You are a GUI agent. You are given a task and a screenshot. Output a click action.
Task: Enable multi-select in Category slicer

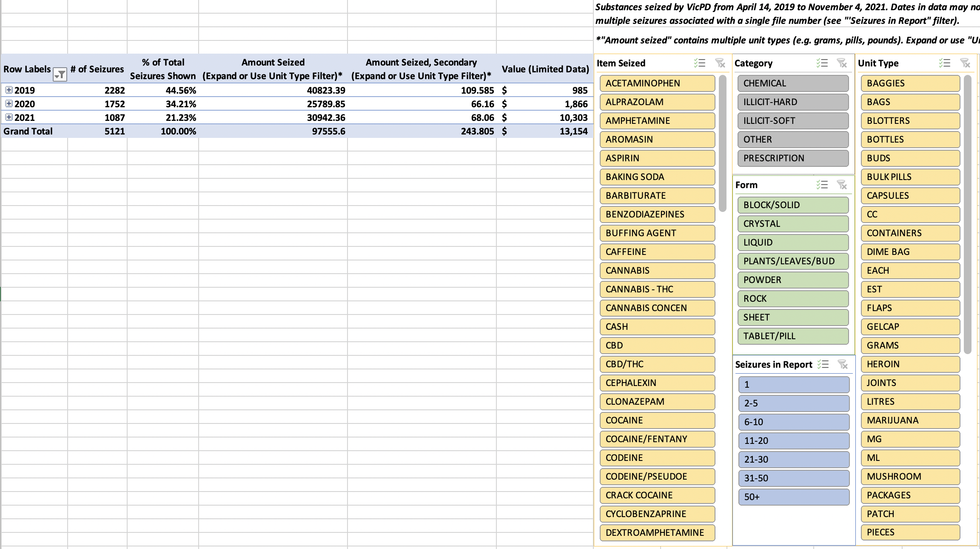(822, 63)
